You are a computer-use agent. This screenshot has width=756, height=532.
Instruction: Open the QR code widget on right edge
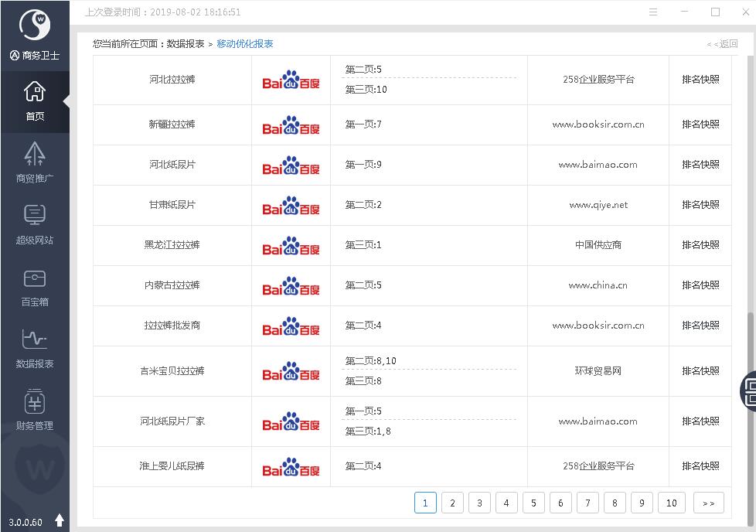749,390
